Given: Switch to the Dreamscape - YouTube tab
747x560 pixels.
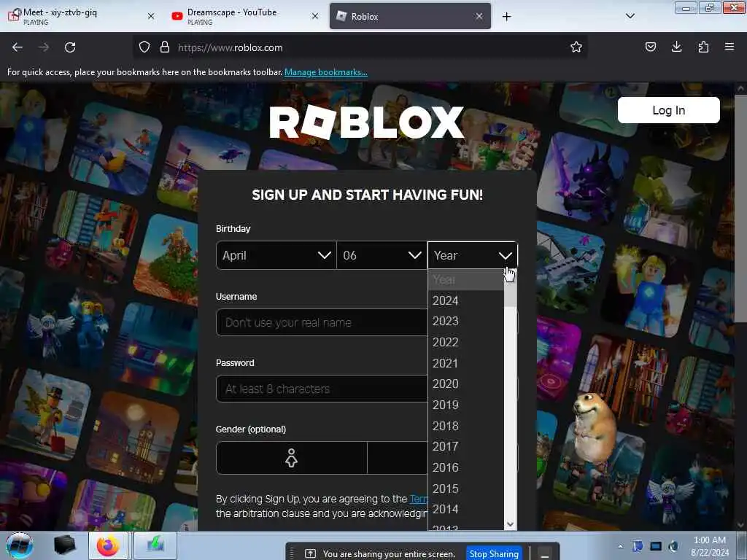Looking at the screenshot, I should click(245, 16).
